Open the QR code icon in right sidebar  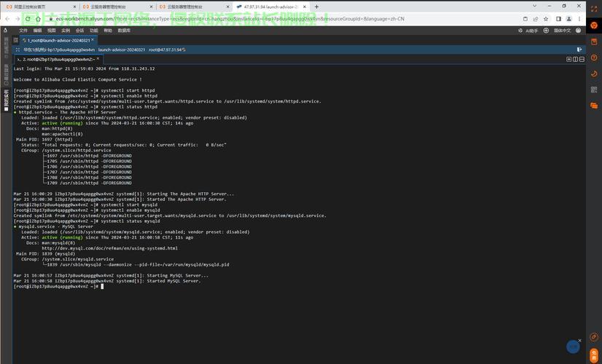[x=593, y=90]
